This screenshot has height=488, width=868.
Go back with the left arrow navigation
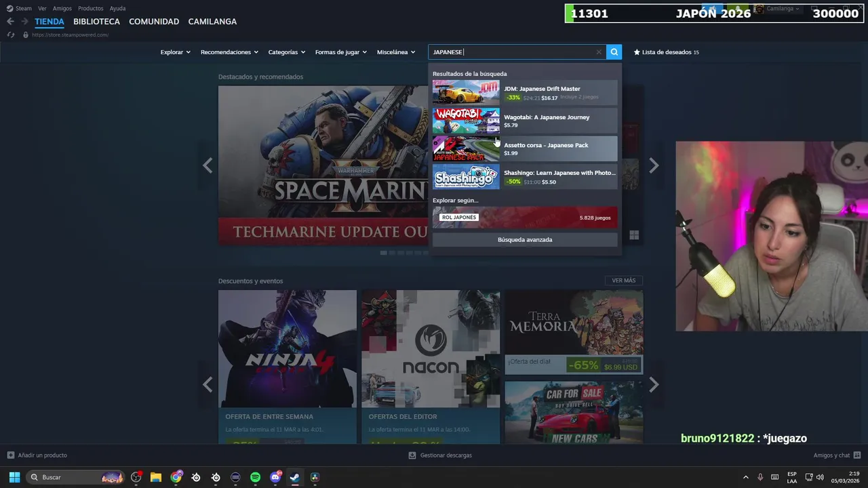tap(10, 22)
